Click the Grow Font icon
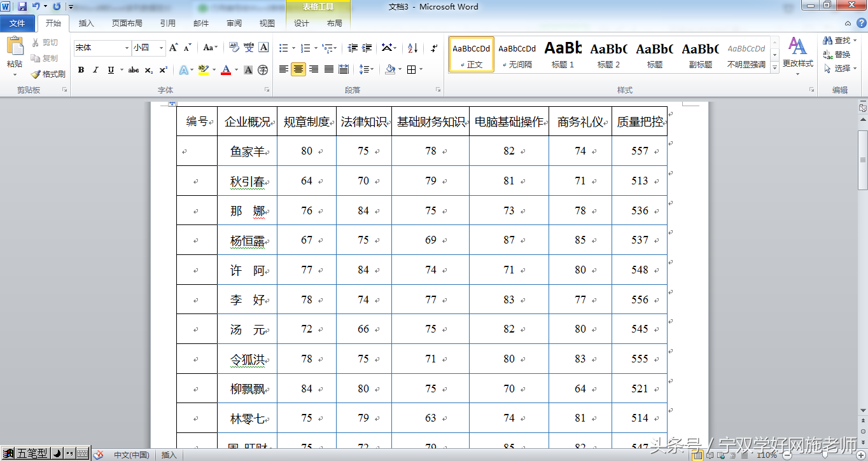 [173, 48]
